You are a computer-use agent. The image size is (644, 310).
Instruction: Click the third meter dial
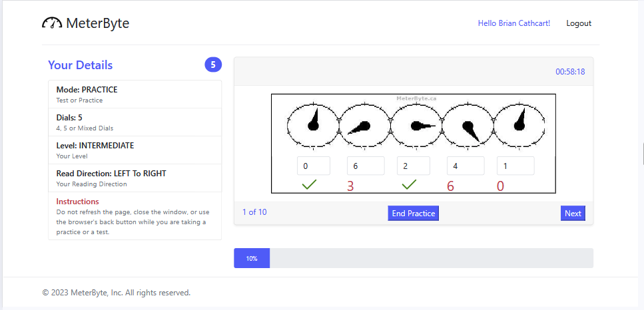[x=416, y=124]
